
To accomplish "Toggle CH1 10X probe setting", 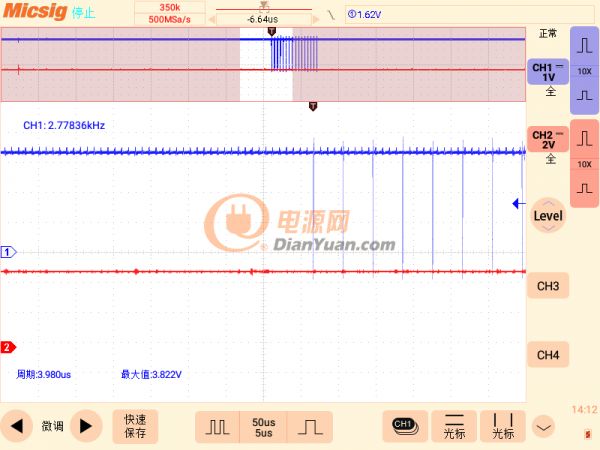I will click(584, 72).
